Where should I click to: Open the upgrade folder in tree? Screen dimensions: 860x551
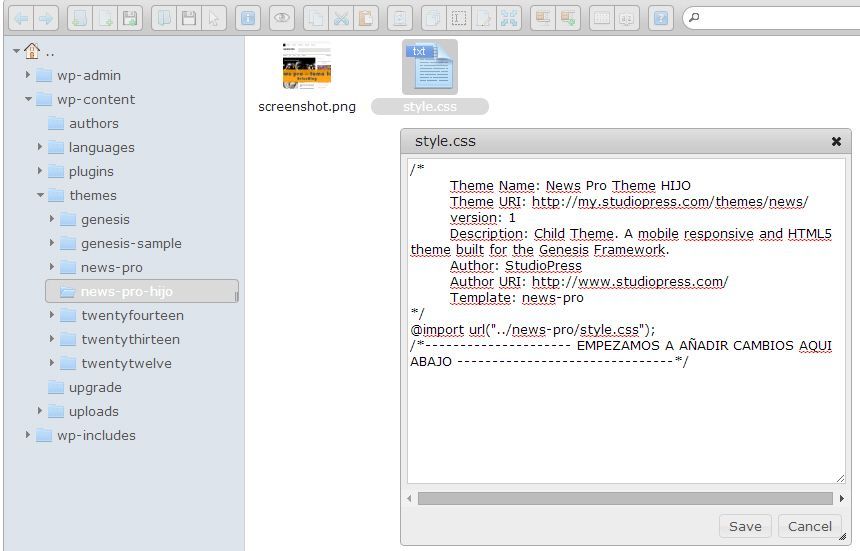pos(84,387)
